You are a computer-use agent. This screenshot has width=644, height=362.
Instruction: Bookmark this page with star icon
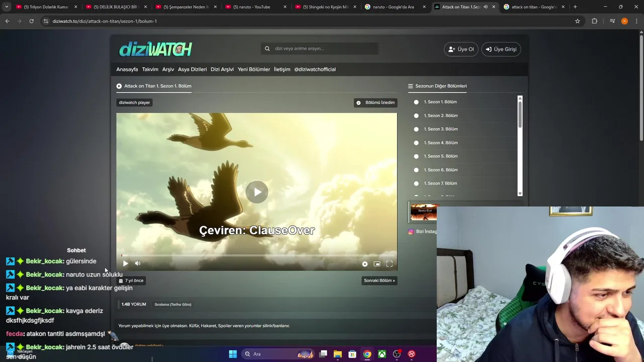(578, 21)
